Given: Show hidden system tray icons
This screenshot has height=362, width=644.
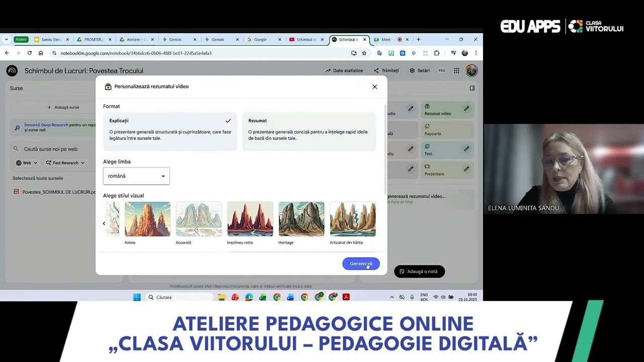Looking at the screenshot, I should (392, 297).
